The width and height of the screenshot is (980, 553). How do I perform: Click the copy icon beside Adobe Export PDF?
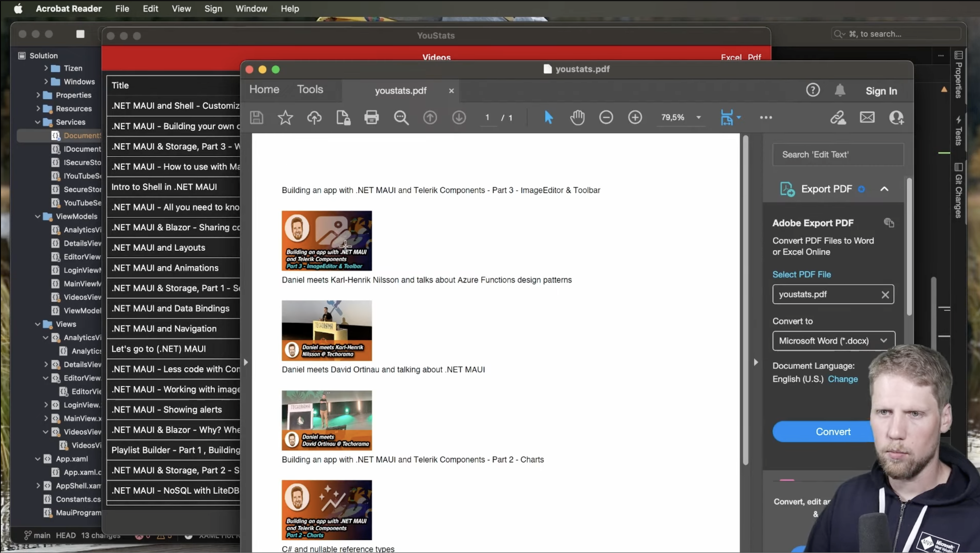(x=889, y=223)
